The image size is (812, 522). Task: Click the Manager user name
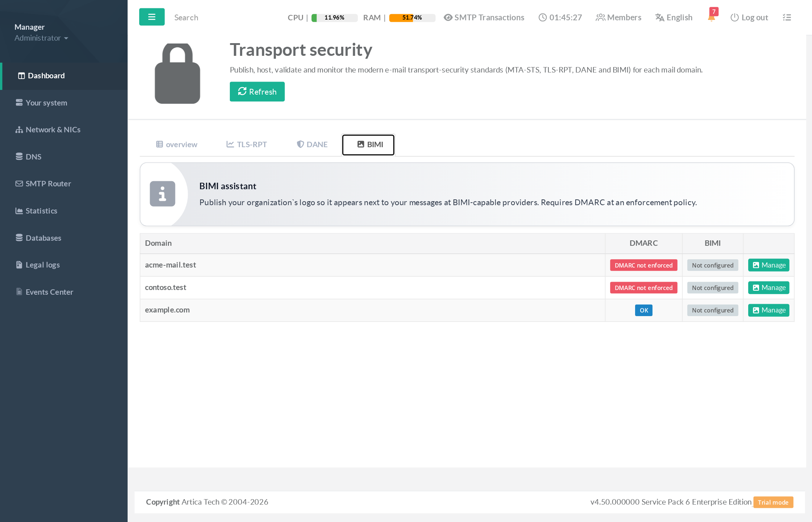tap(29, 27)
